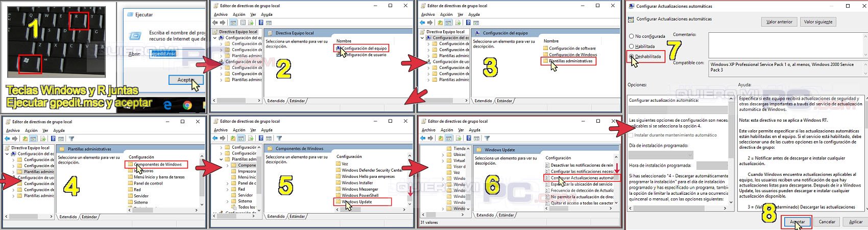Screen dimensions: 868x230
Task: Open Configurar actualización automática combo box
Action: point(678,110)
